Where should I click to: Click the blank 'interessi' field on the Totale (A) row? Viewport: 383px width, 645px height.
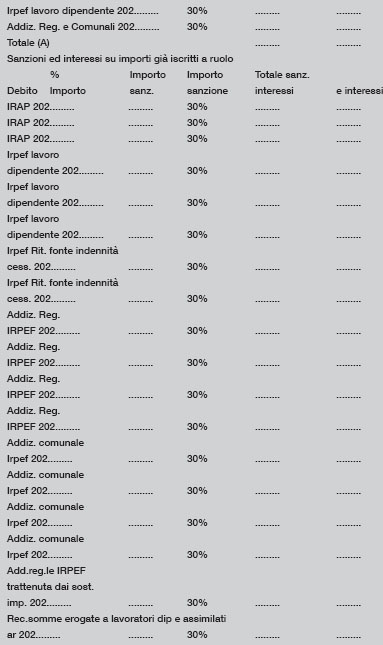(267, 45)
